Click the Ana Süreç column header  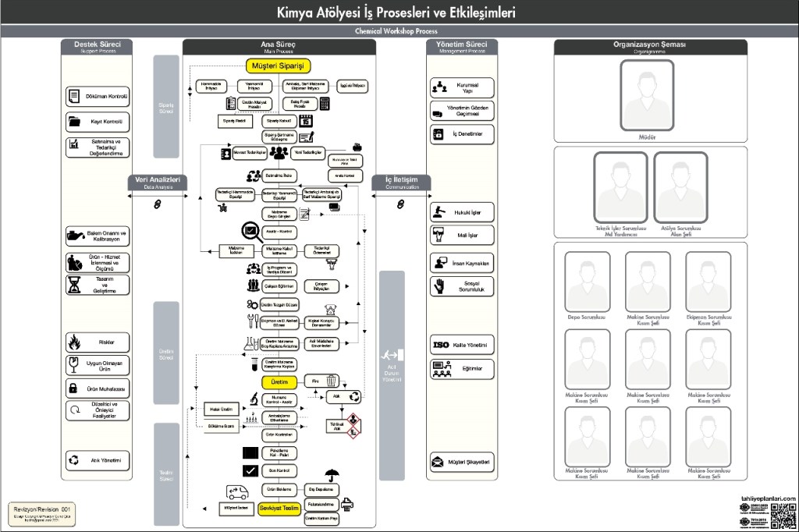[279, 47]
